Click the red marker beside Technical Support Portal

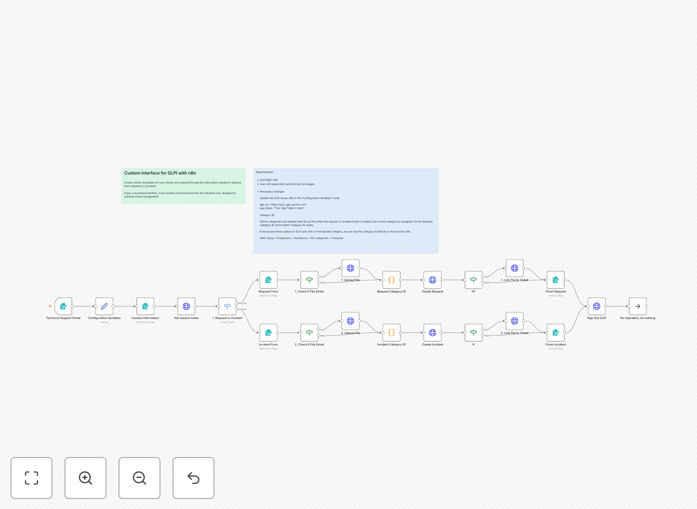tap(50, 306)
